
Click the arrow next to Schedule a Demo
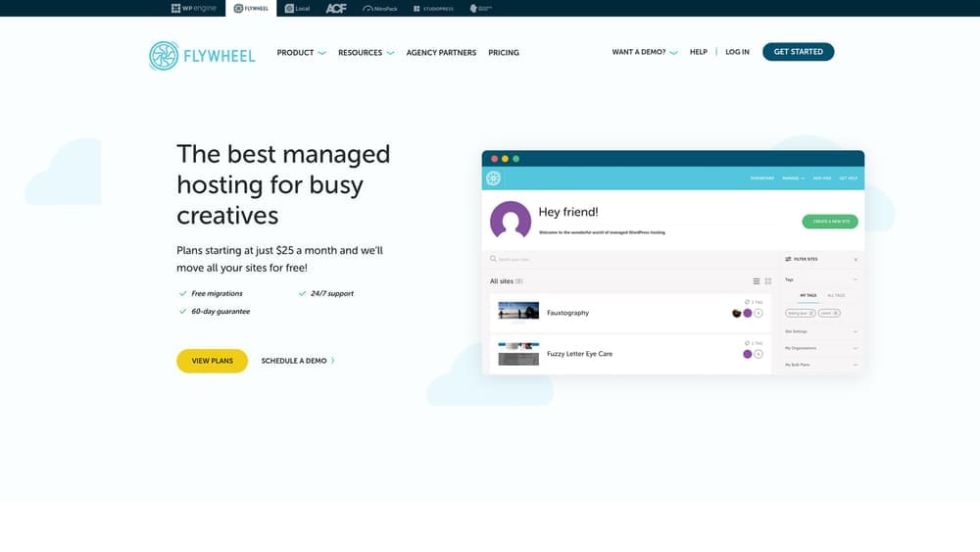pyautogui.click(x=332, y=361)
